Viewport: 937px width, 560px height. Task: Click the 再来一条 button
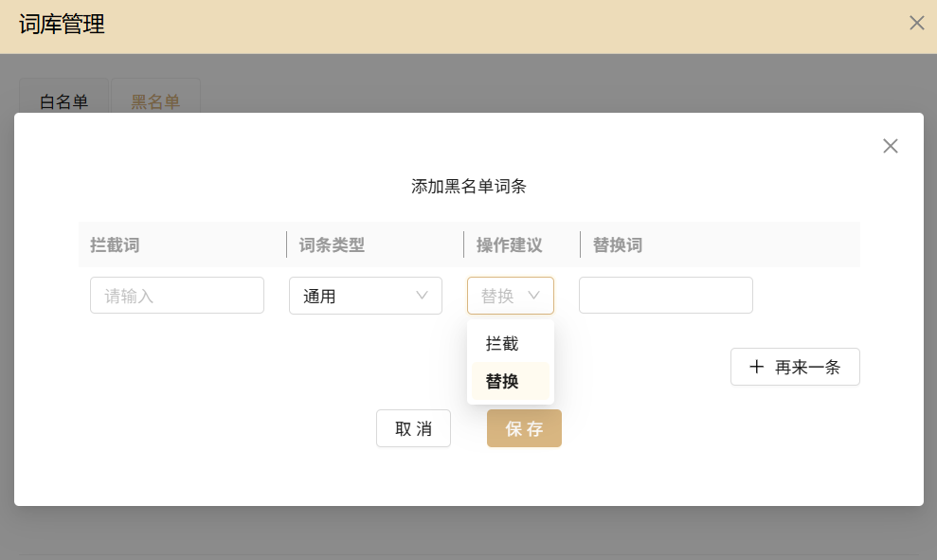tap(795, 368)
